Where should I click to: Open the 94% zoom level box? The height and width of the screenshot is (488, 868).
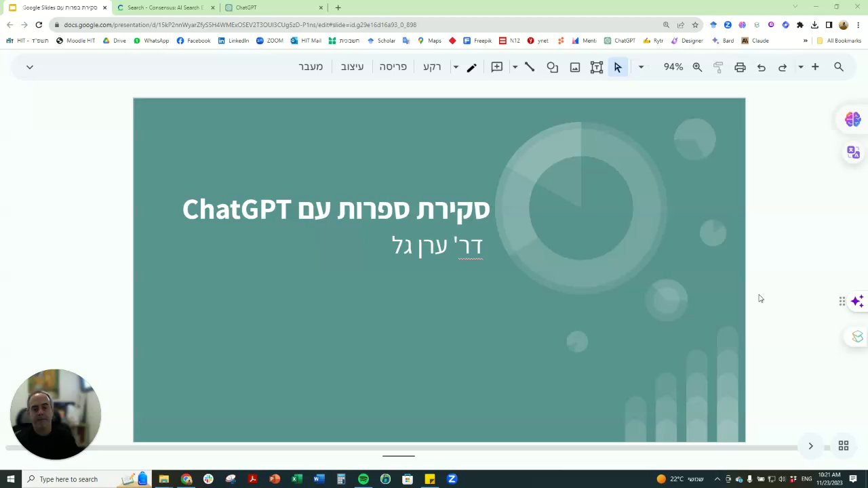[673, 67]
